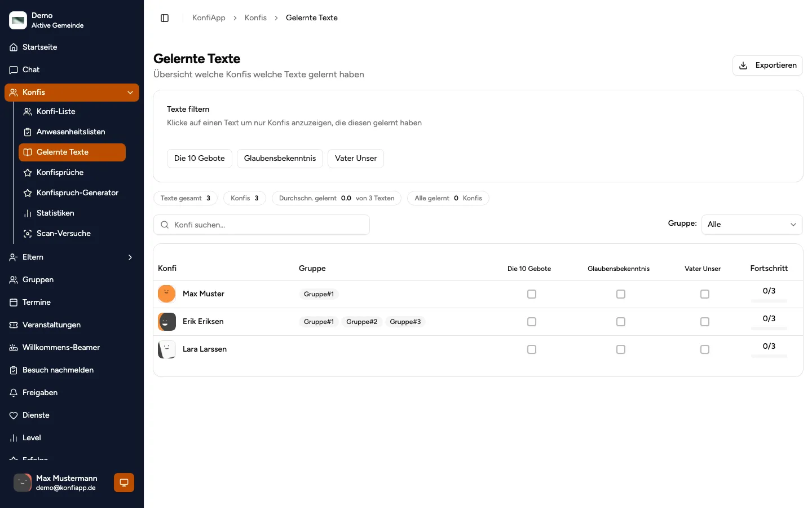Open the Demo Aktive Gemeinde switcher
Screen dimensions: 812x508
pos(72,20)
